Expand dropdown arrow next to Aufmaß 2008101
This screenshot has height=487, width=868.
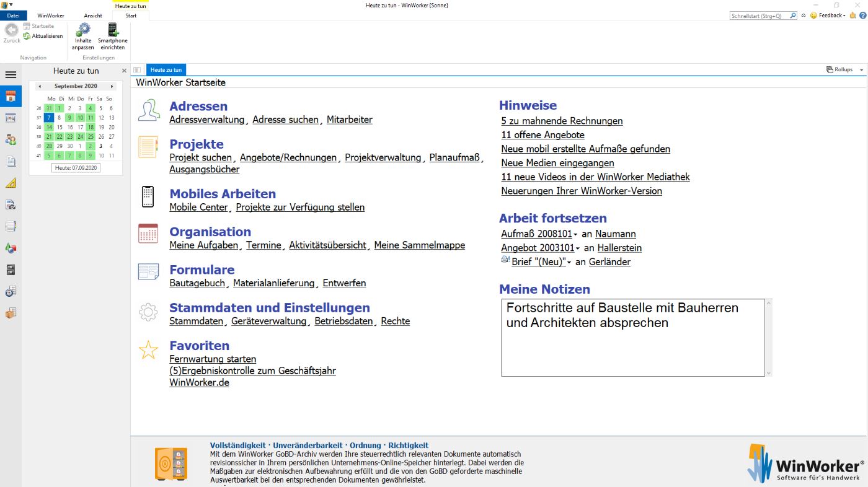(575, 235)
